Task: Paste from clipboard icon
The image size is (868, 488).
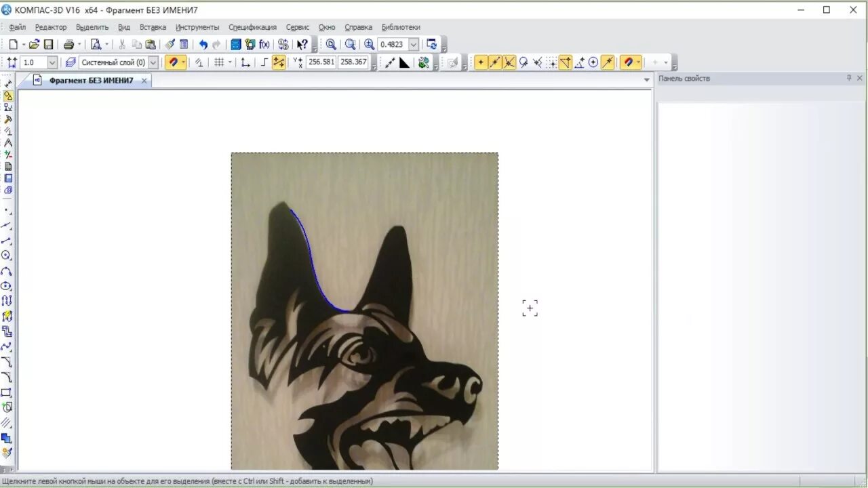Action: [151, 44]
